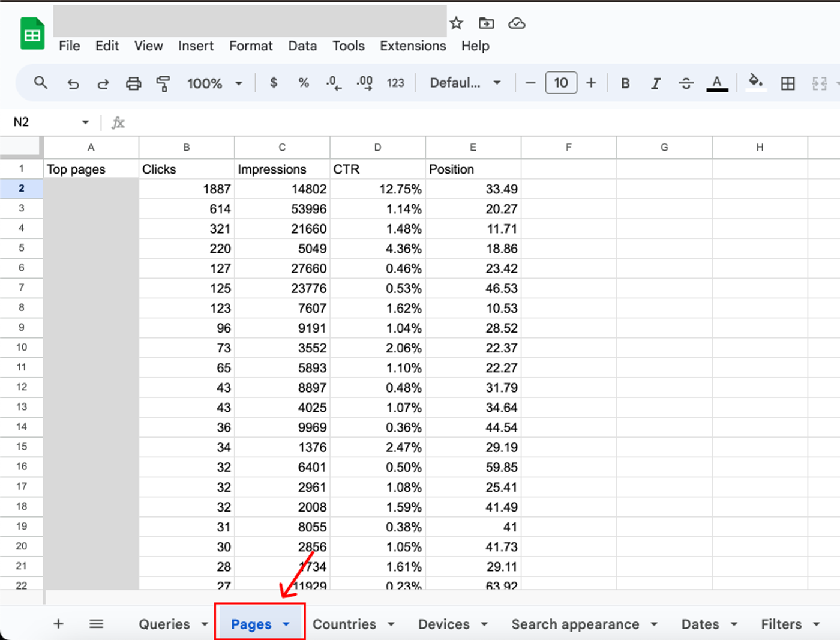Toggle strikethrough formatting
Image resolution: width=840 pixels, height=640 pixels.
click(686, 83)
